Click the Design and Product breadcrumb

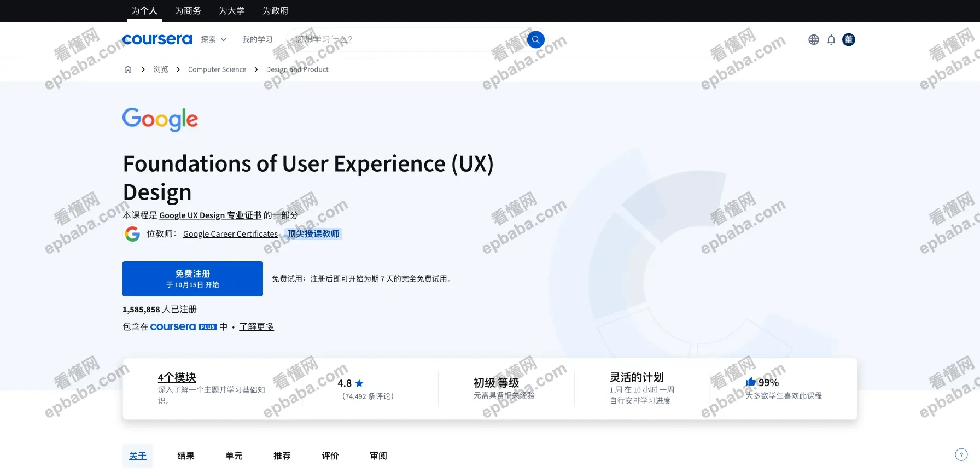point(297,69)
